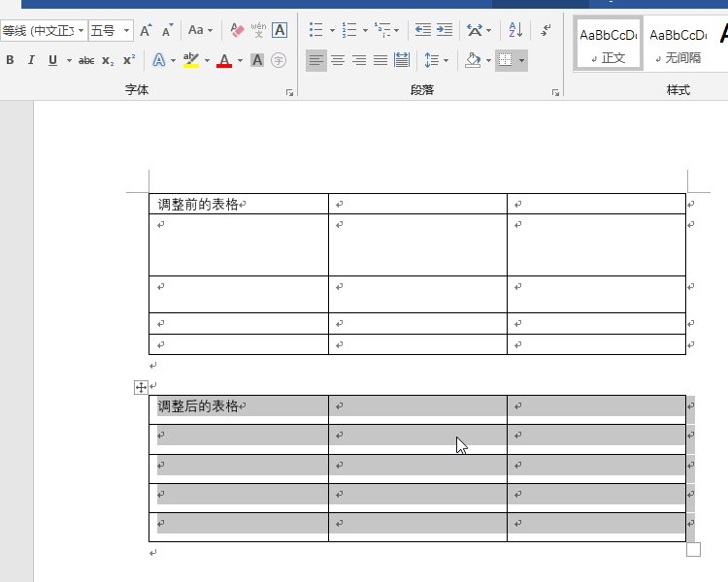The image size is (728, 582).
Task: Expand numbering dropdown arrow
Action: point(365,31)
